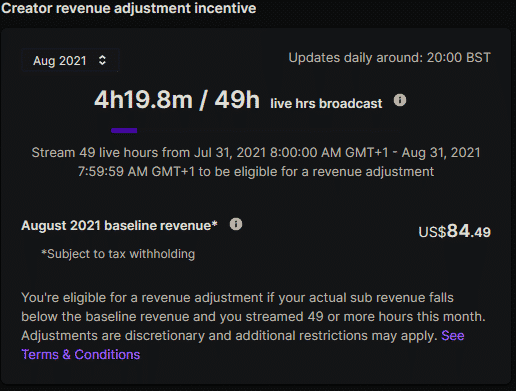This screenshot has height=391, width=516.
Task: Click the purple broadcast hours progress bar
Action: click(x=124, y=131)
